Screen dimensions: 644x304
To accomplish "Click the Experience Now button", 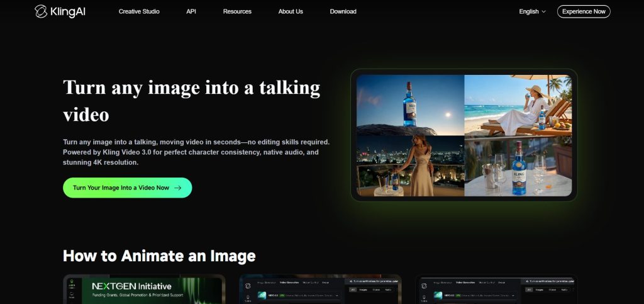I will point(584,11).
